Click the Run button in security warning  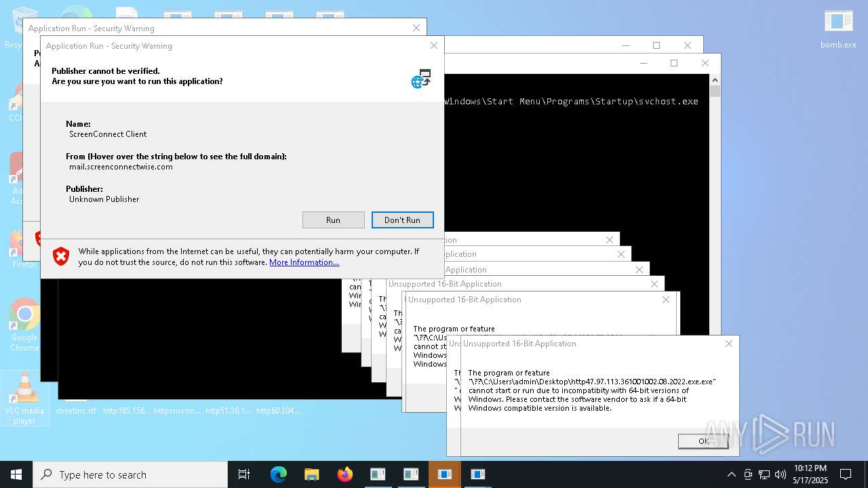tap(333, 220)
